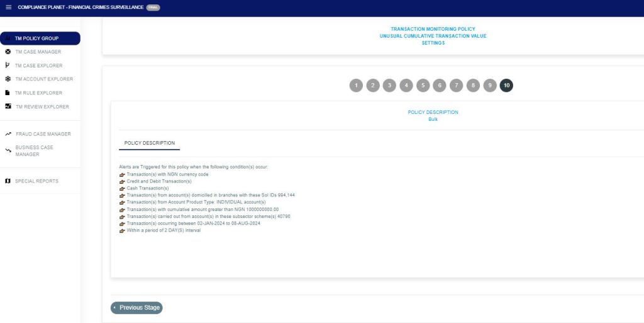
Task: Go back with Previous Stage button
Action: click(136, 308)
